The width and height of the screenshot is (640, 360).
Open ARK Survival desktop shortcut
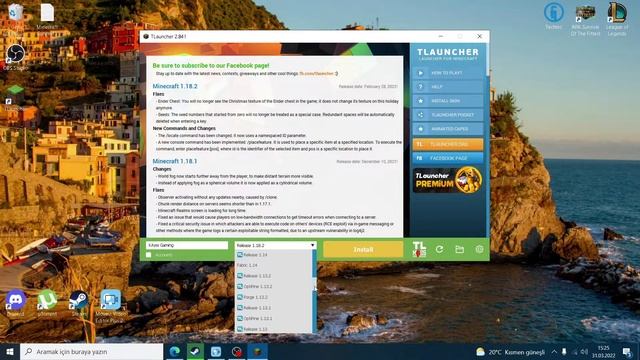pos(585,20)
